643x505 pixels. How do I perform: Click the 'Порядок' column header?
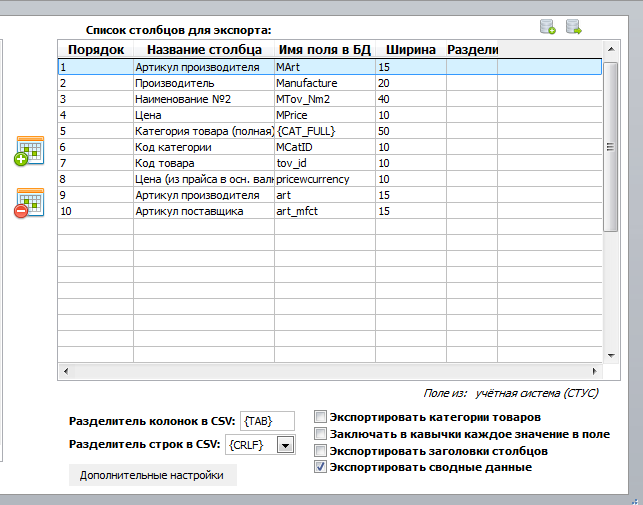[96, 49]
